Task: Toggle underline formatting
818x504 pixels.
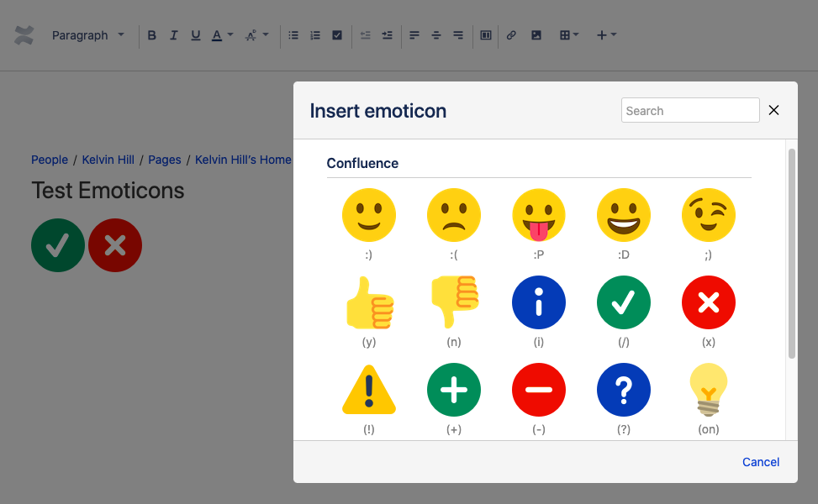Action: [x=195, y=35]
